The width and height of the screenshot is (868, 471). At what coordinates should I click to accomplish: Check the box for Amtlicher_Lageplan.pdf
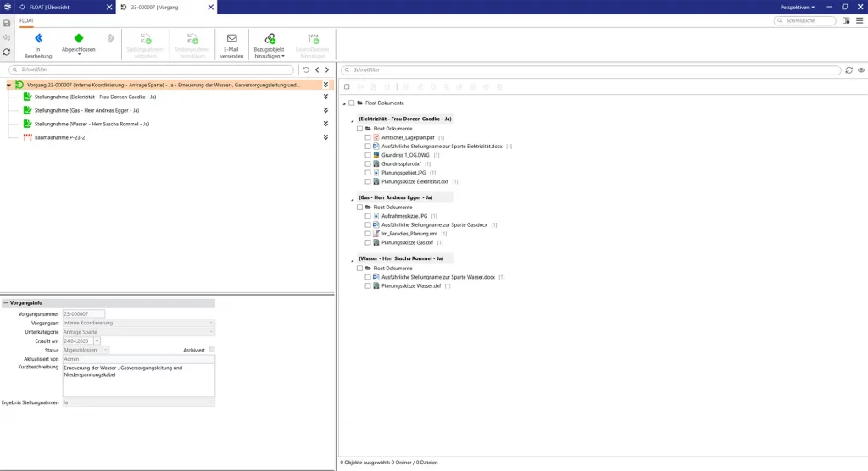click(368, 137)
